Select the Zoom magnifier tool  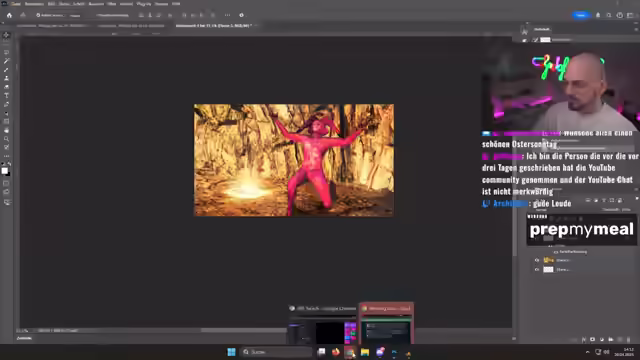[x=6, y=139]
